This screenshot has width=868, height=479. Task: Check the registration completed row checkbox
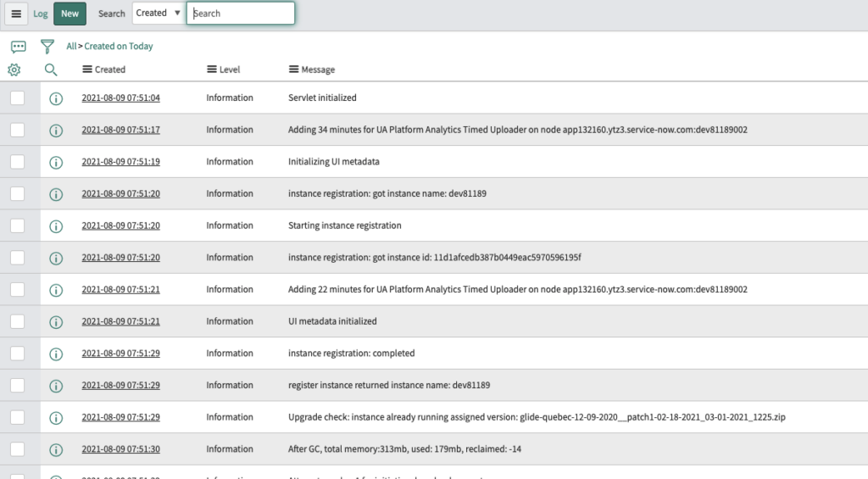[x=17, y=354]
